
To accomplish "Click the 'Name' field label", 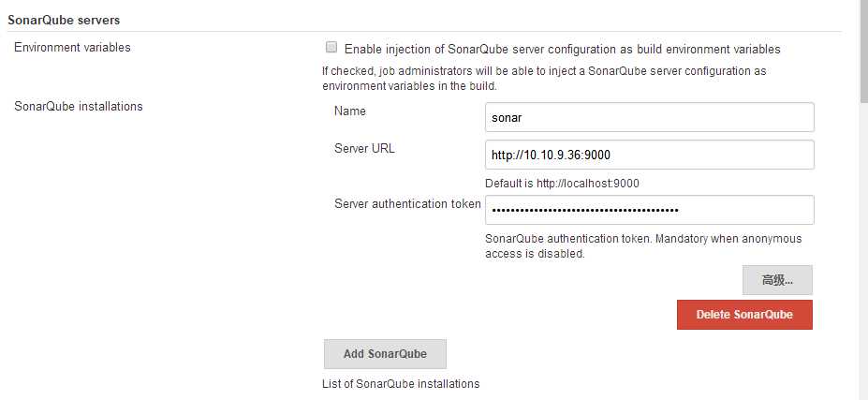I will pos(350,111).
